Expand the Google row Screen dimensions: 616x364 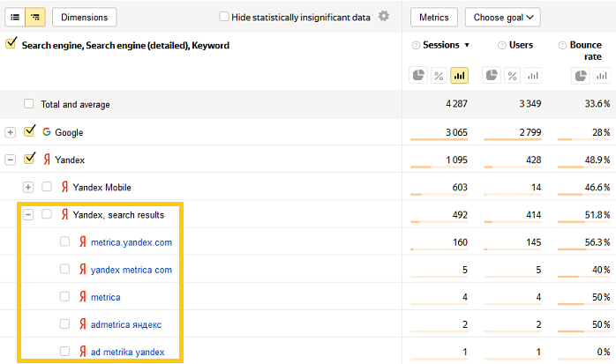11,132
